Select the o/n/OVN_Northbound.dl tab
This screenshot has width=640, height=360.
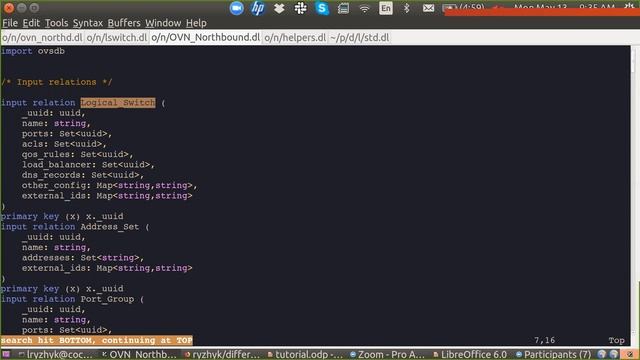click(205, 38)
